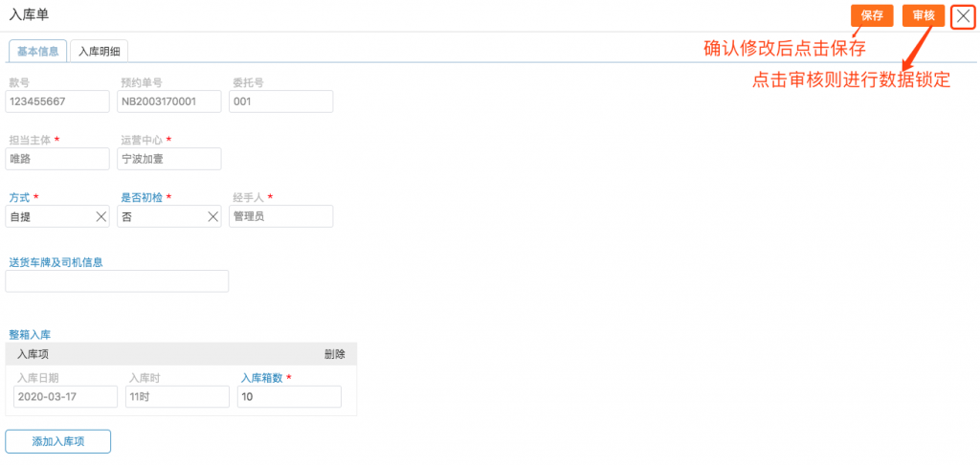Click the 入库箱数 field containing 10
The image size is (980, 466).
(x=289, y=397)
